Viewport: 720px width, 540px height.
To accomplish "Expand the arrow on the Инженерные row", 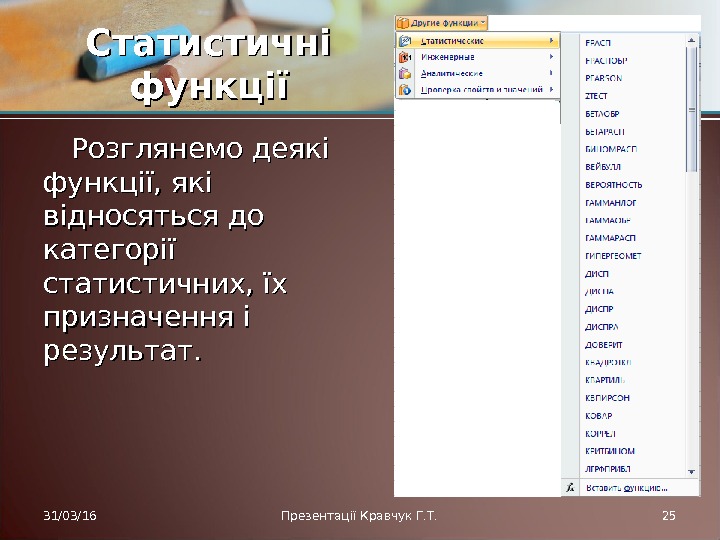I will (551, 57).
